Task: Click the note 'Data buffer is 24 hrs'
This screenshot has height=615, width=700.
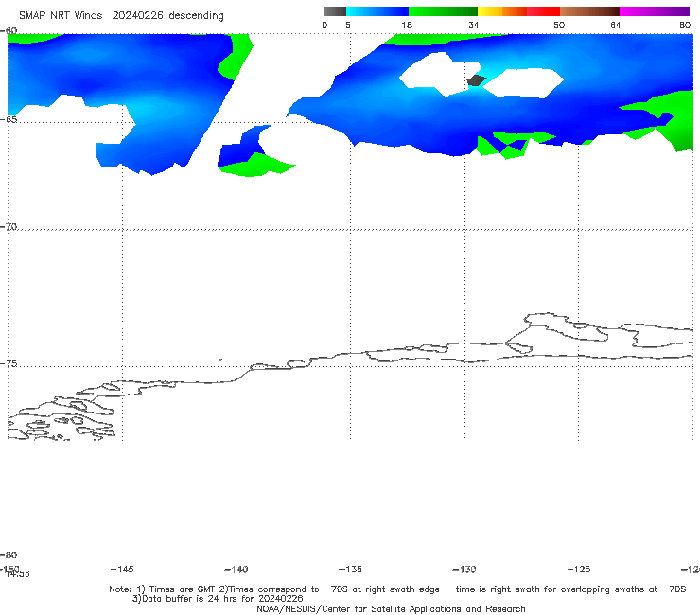Action: pos(189,599)
